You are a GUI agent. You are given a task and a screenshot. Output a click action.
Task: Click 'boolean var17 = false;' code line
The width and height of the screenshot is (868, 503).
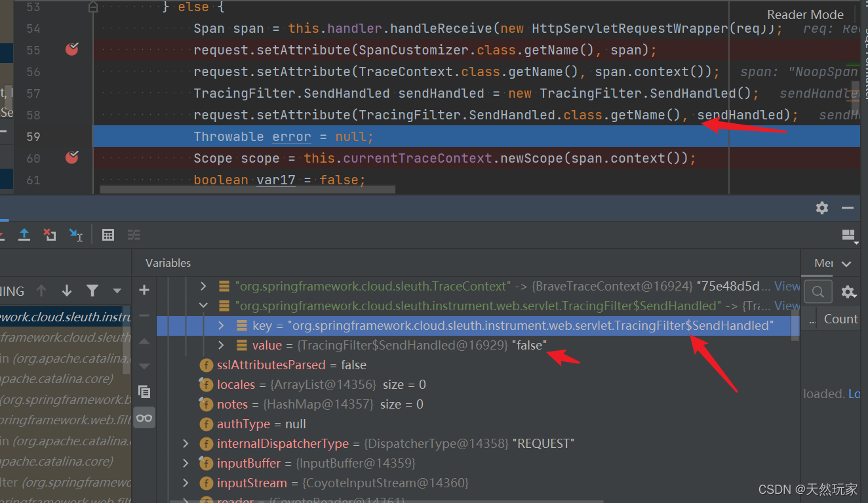coord(279,180)
